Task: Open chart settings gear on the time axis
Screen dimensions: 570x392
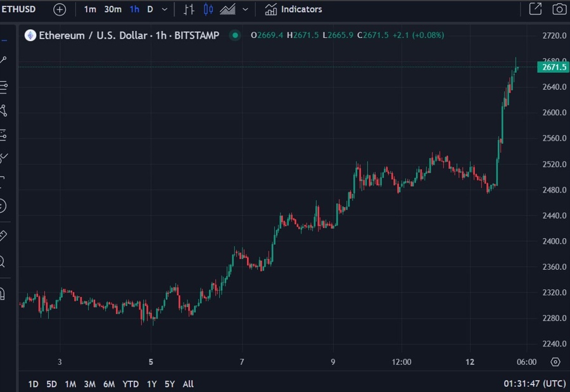Action: [x=555, y=362]
